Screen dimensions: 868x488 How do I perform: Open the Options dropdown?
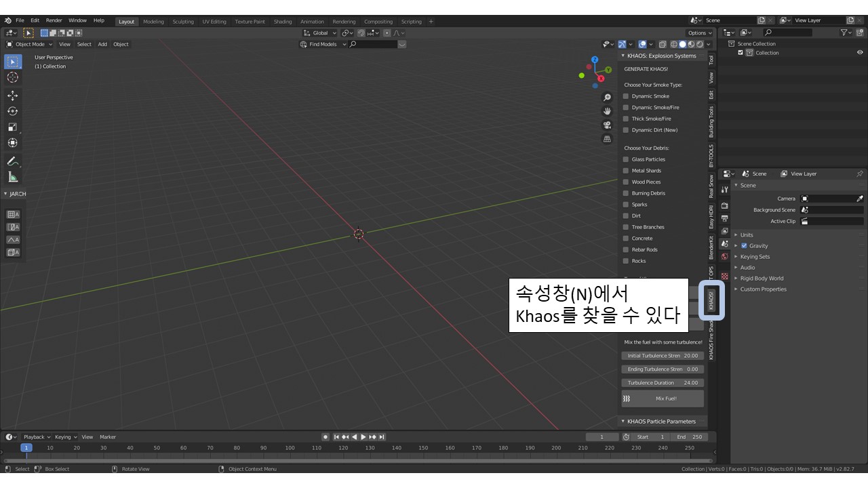699,33
